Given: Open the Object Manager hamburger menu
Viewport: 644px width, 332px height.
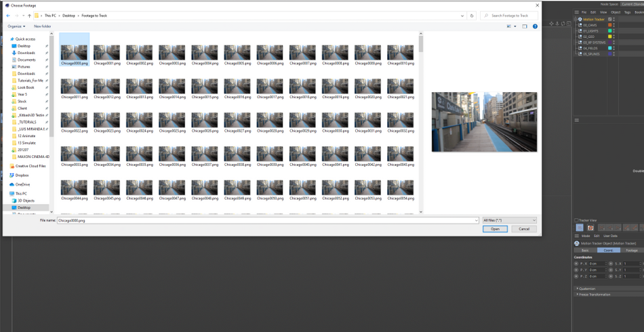Looking at the screenshot, I should pos(577,12).
